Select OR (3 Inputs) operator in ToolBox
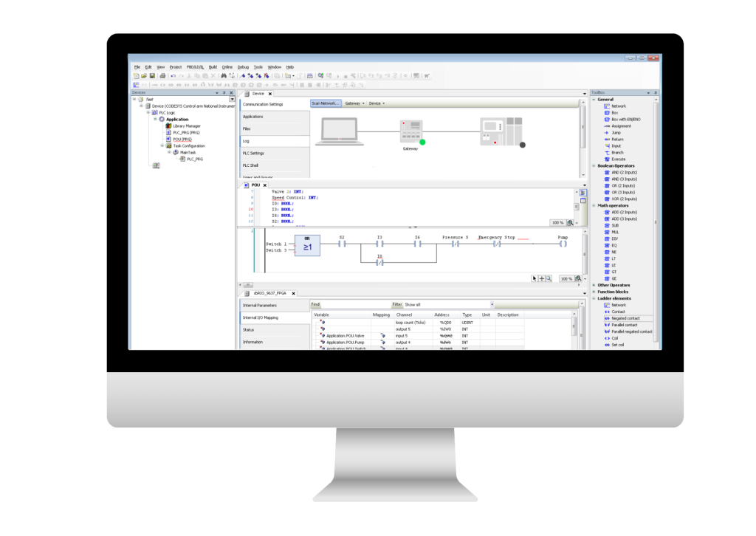 point(620,192)
